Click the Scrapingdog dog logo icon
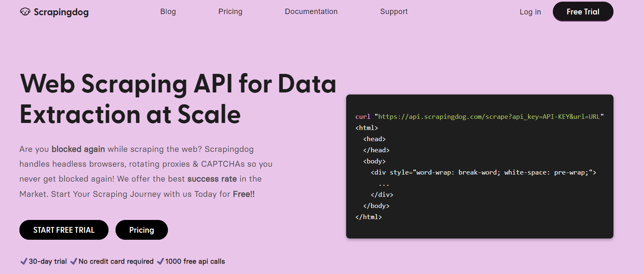Viewport: 644px width, 274px height. pyautogui.click(x=25, y=12)
